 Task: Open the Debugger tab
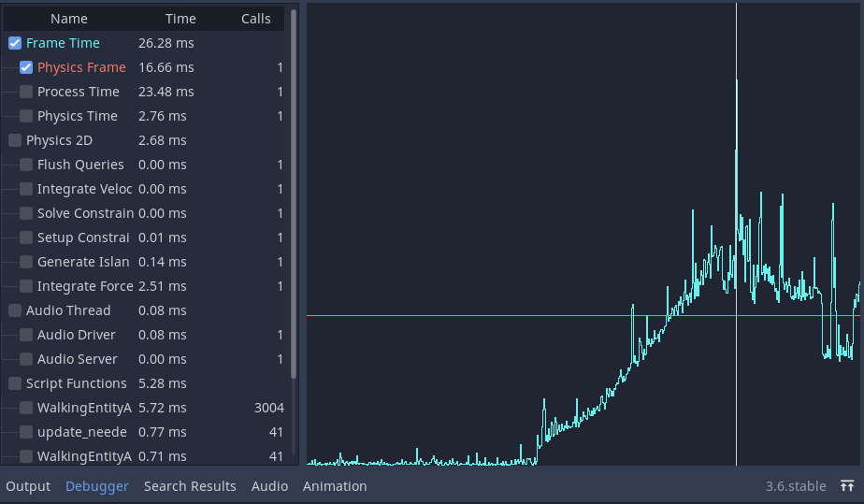coord(97,486)
